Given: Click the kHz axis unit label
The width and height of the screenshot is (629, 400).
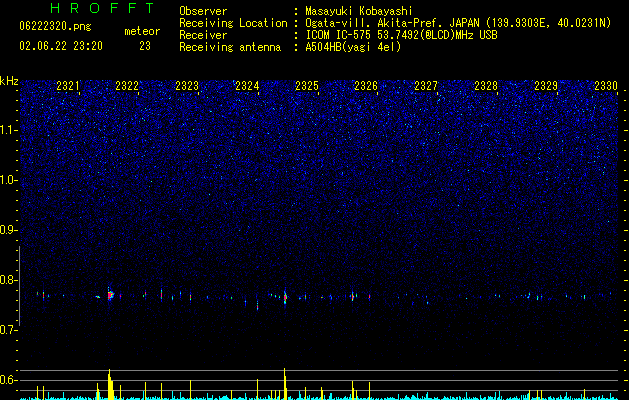Looking at the screenshot, I should (9, 81).
